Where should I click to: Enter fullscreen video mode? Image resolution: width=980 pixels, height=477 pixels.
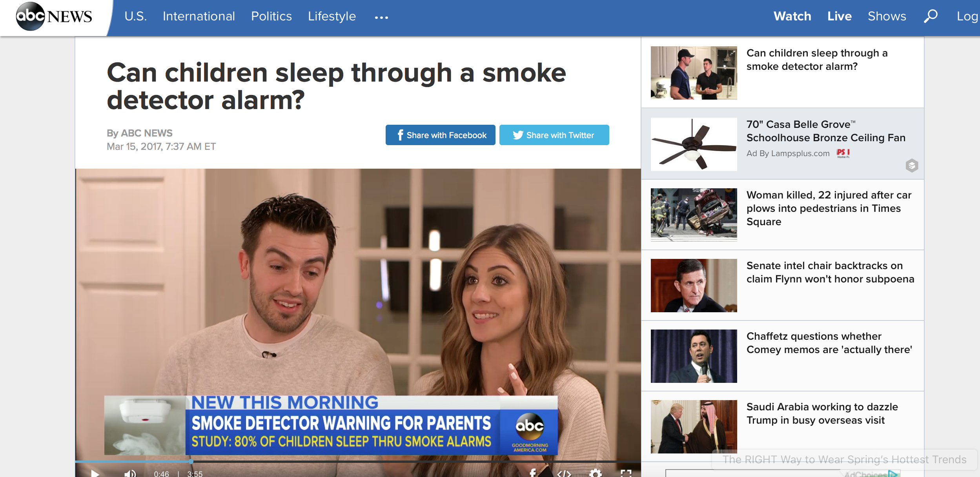[x=626, y=473]
